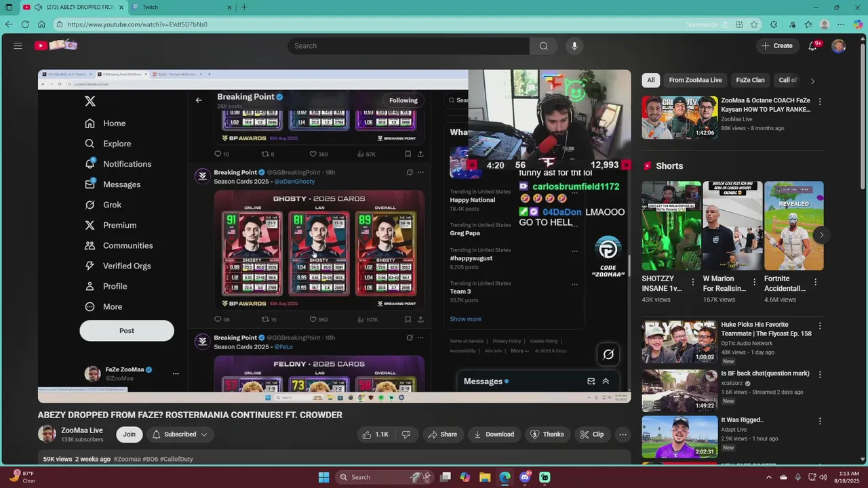Open Fortnite Accidentally short thumbnail

793,226
